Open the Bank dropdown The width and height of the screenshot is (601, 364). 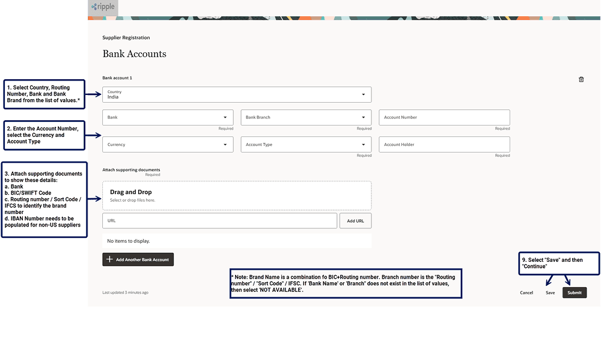(x=168, y=117)
